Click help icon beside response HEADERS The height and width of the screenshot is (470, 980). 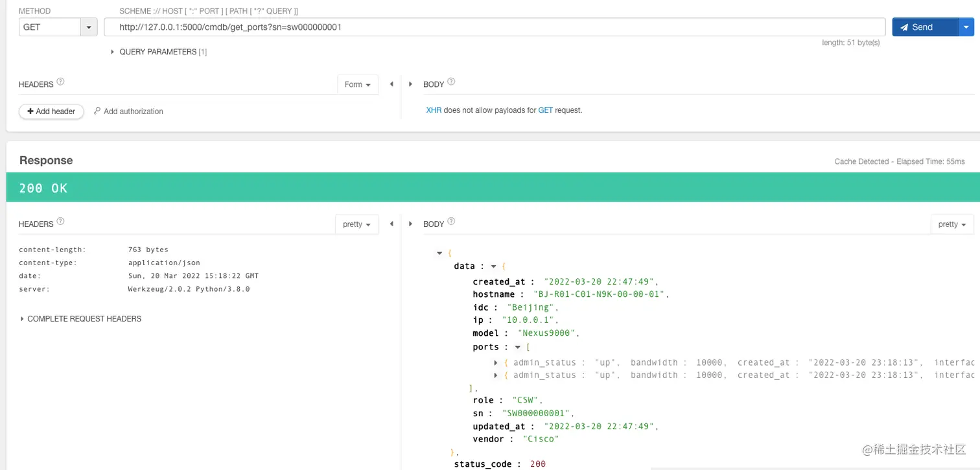(x=61, y=222)
